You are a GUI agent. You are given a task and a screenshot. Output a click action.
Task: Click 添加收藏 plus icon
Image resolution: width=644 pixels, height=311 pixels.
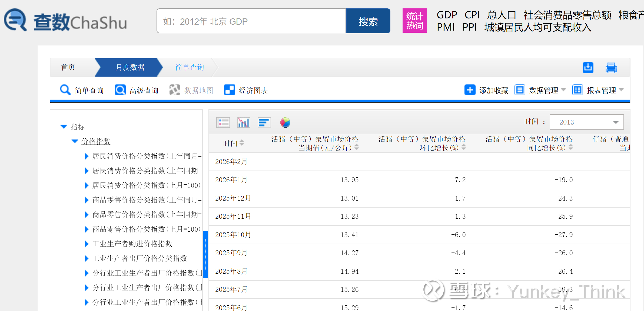tap(470, 90)
